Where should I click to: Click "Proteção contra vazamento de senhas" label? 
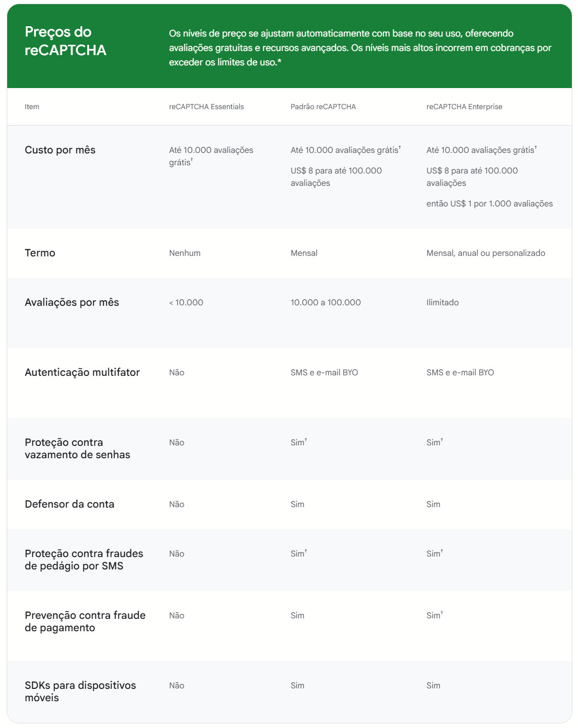(x=77, y=448)
